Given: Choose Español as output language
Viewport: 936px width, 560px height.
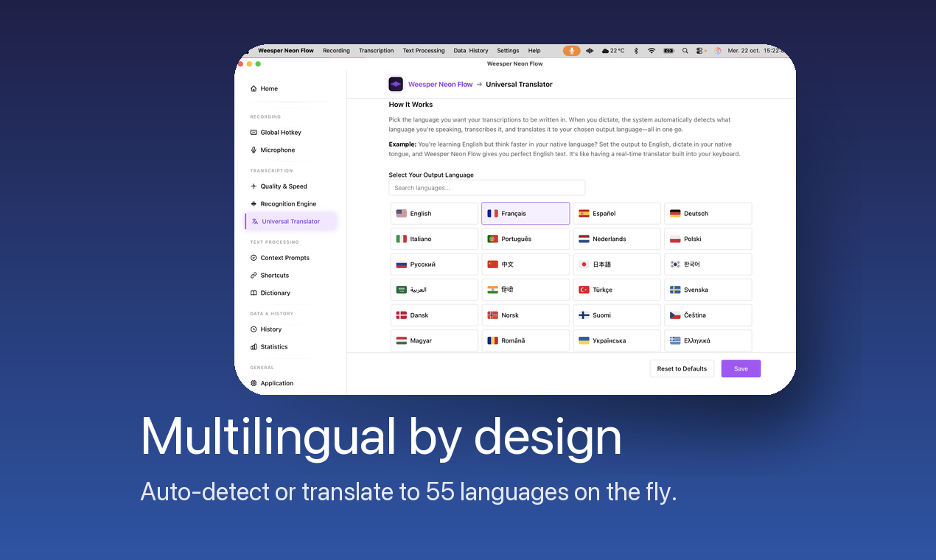Looking at the screenshot, I should (616, 214).
